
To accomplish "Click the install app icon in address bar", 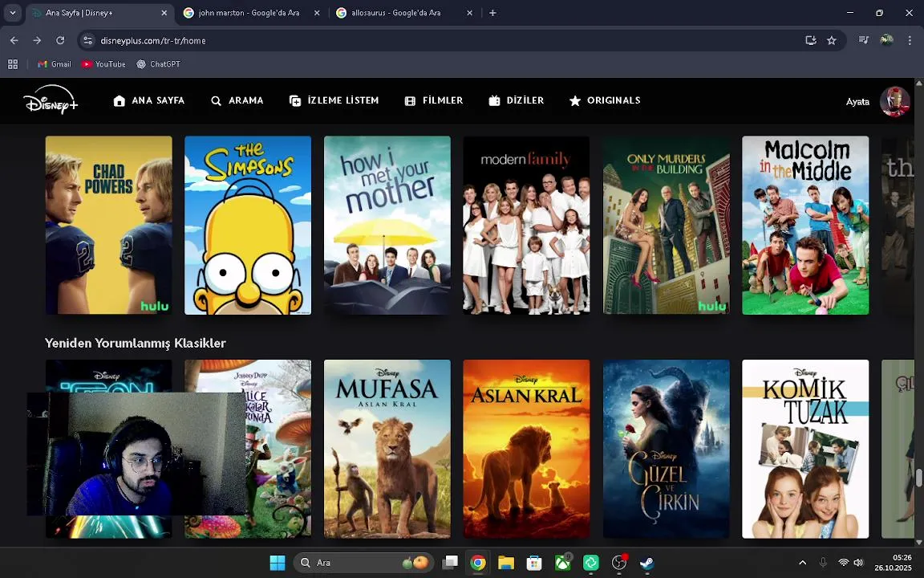I will coord(811,41).
